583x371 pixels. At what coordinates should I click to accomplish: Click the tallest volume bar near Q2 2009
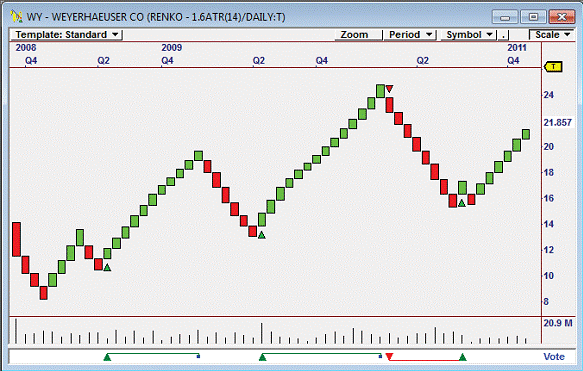(x=262, y=333)
